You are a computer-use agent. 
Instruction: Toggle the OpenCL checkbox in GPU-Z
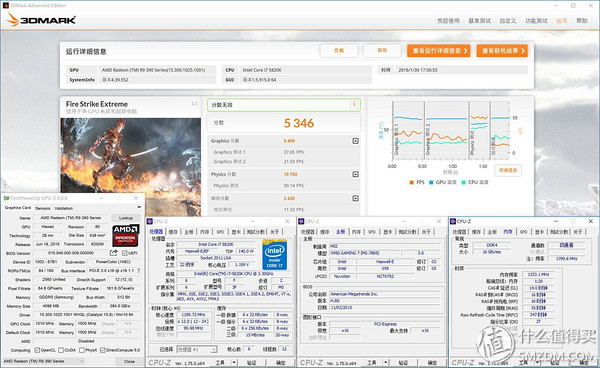37,350
